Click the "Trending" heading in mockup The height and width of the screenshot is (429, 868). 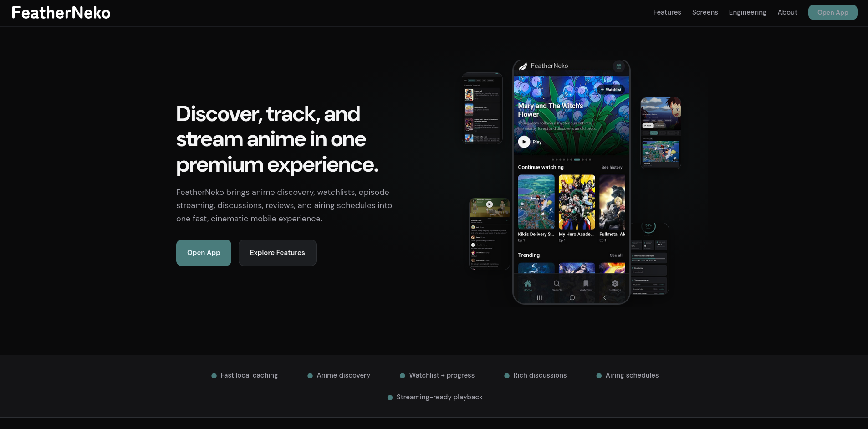(529, 255)
